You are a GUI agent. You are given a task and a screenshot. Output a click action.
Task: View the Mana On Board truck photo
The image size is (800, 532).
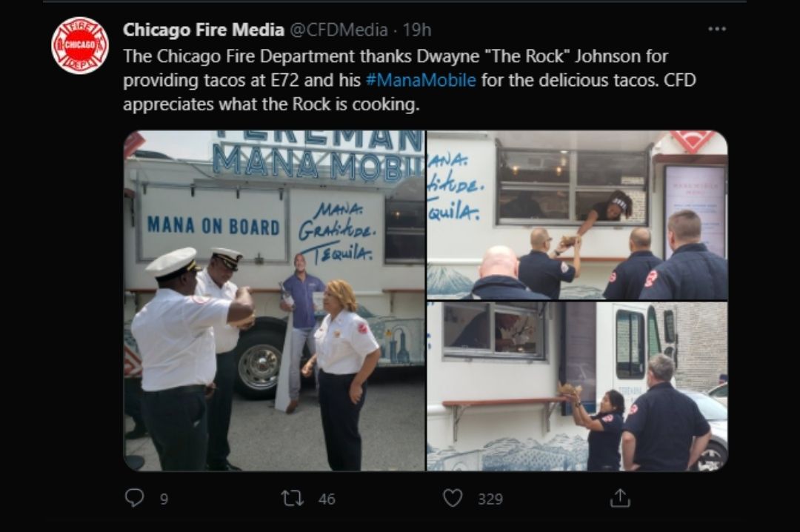pyautogui.click(x=275, y=301)
